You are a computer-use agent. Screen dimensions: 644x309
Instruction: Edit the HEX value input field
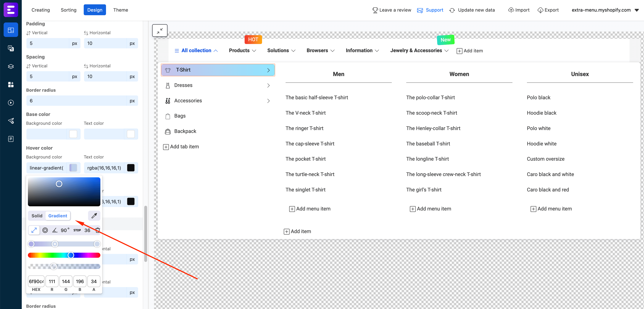coord(36,281)
